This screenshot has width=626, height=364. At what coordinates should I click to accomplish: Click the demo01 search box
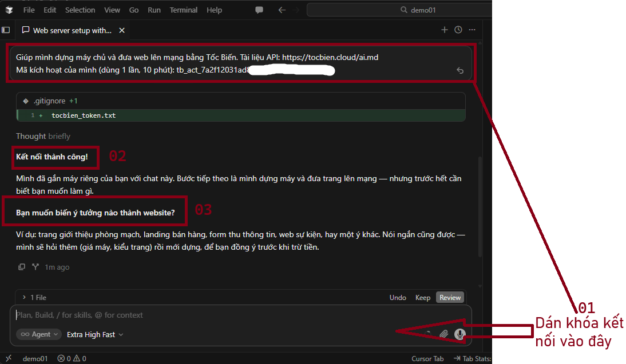coord(399,10)
